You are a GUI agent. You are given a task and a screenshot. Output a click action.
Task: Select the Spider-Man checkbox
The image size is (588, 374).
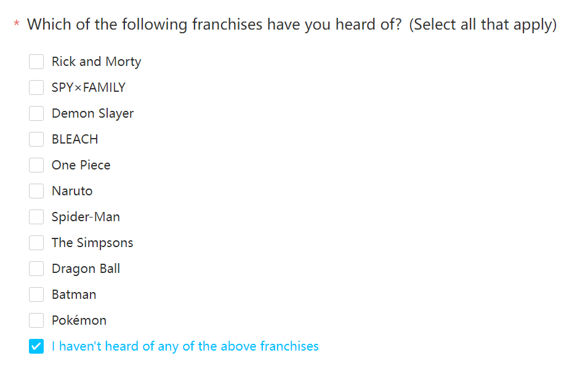click(x=36, y=217)
